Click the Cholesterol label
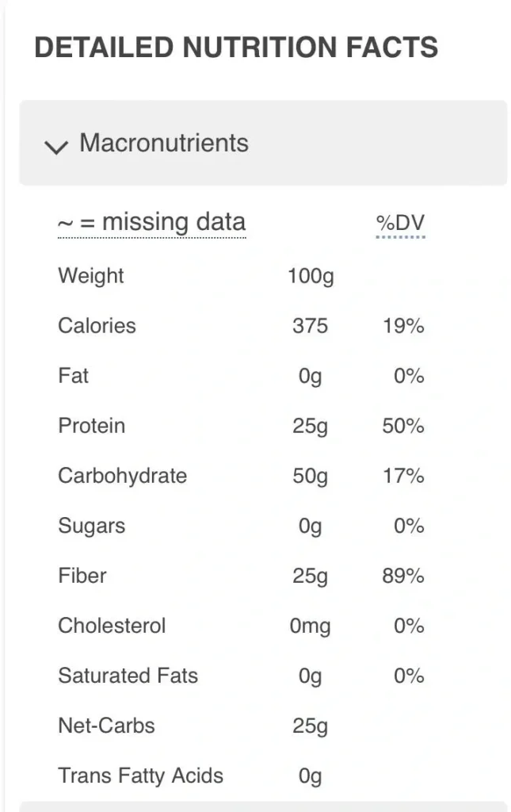The height and width of the screenshot is (812, 511). [112, 626]
